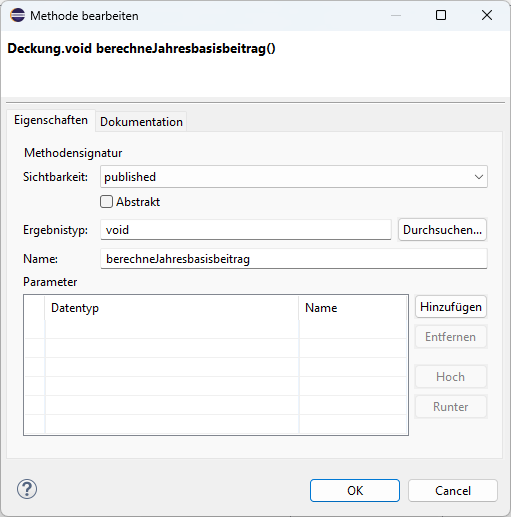This screenshot has width=511, height=517.
Task: Click the Entfernen button
Action: (x=451, y=337)
